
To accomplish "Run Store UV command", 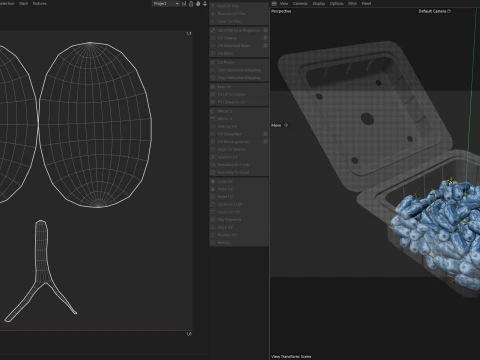I will coord(239,227).
